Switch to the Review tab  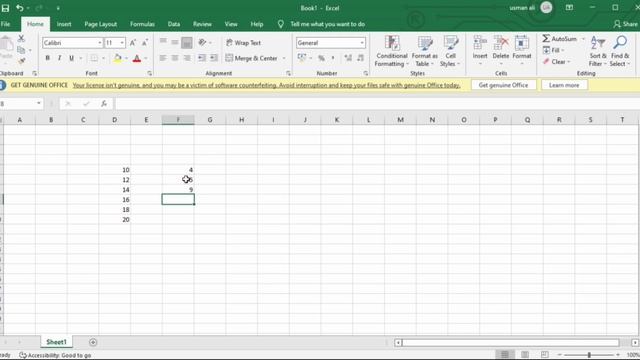coord(202,24)
